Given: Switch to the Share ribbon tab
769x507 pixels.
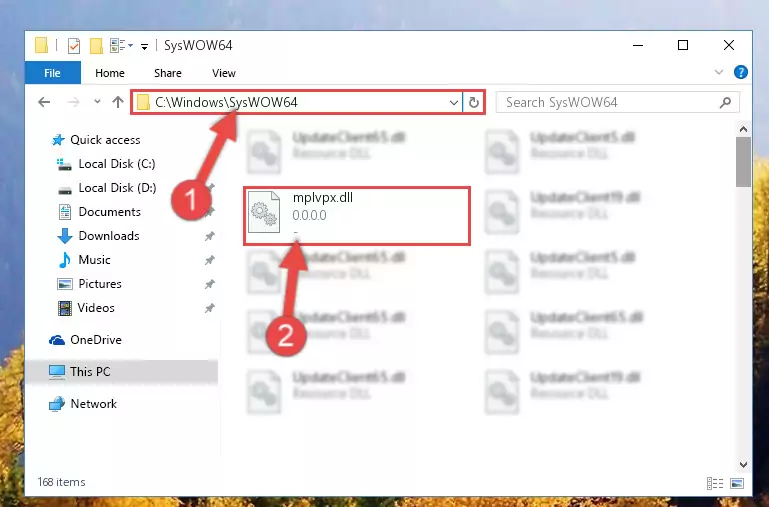Looking at the screenshot, I should click(168, 73).
